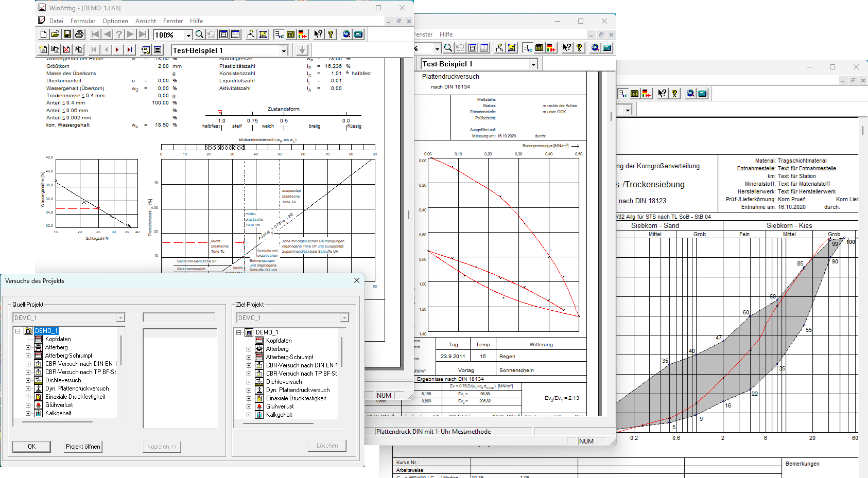Viewport: 868px width, 478px height.
Task: Select Kalkgehalt in Ziel-Projekt tree
Action: coord(279,415)
